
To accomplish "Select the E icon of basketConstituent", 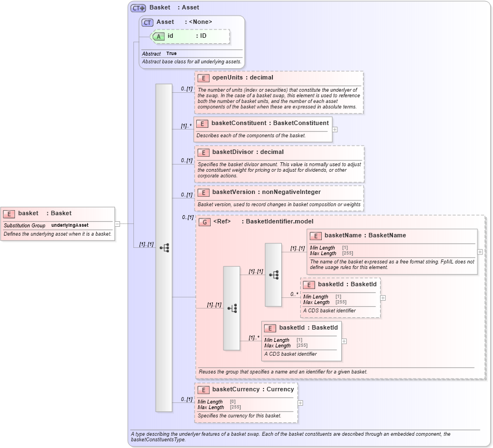I will click(202, 123).
